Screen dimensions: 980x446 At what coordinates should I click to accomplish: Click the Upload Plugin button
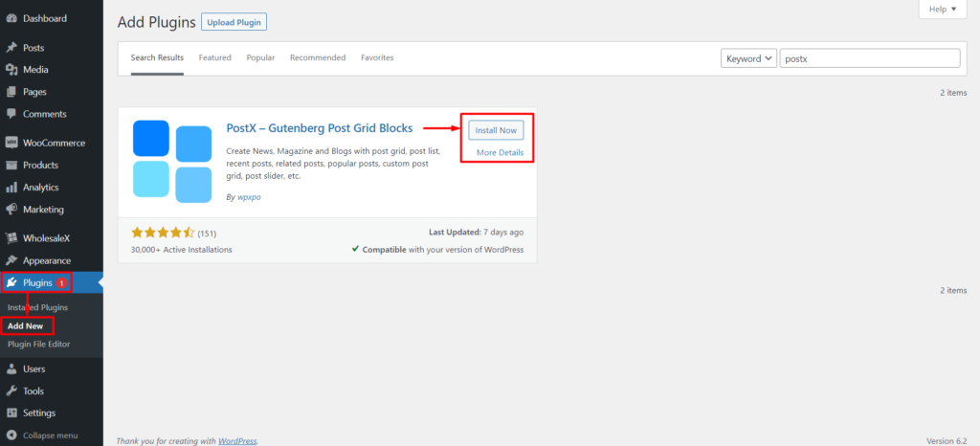234,22
